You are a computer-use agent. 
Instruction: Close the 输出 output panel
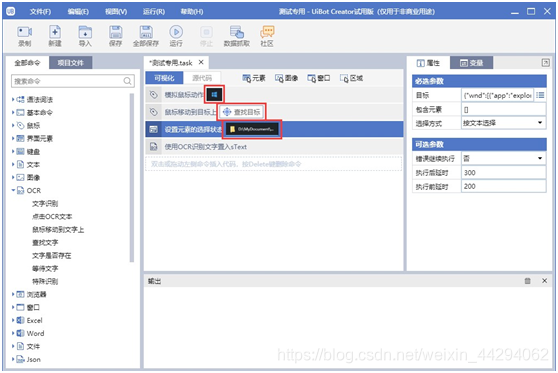coord(544,281)
